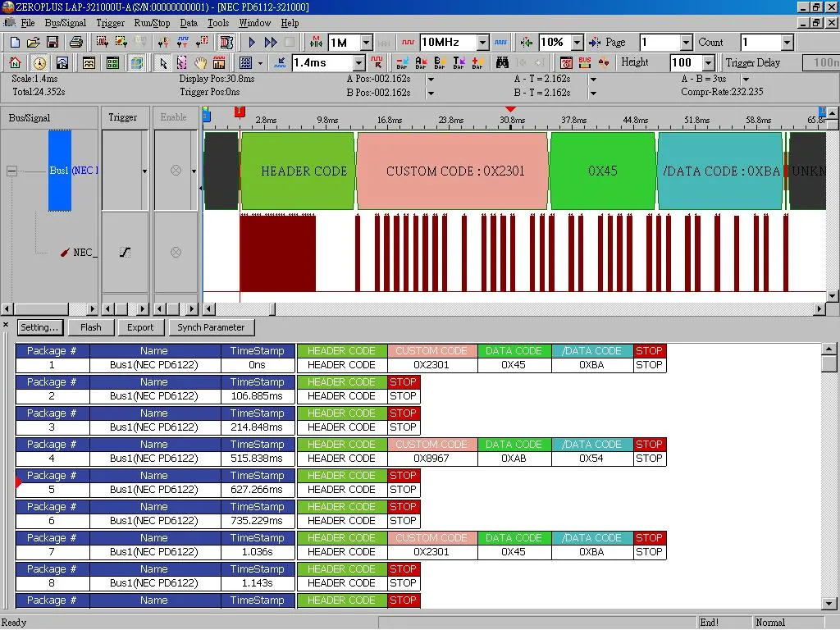This screenshot has height=630, width=840.
Task: Open sampling setup icon with red waveform
Action: (103, 43)
